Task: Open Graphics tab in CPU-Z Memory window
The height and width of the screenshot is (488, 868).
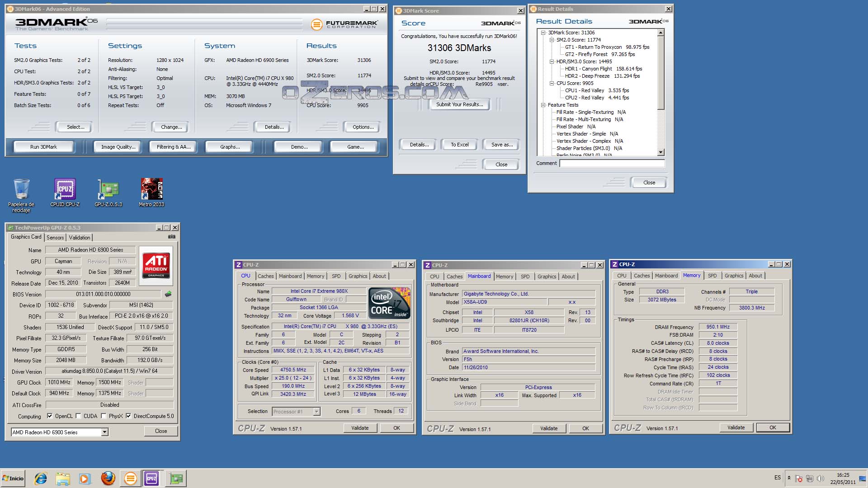Action: click(x=734, y=276)
